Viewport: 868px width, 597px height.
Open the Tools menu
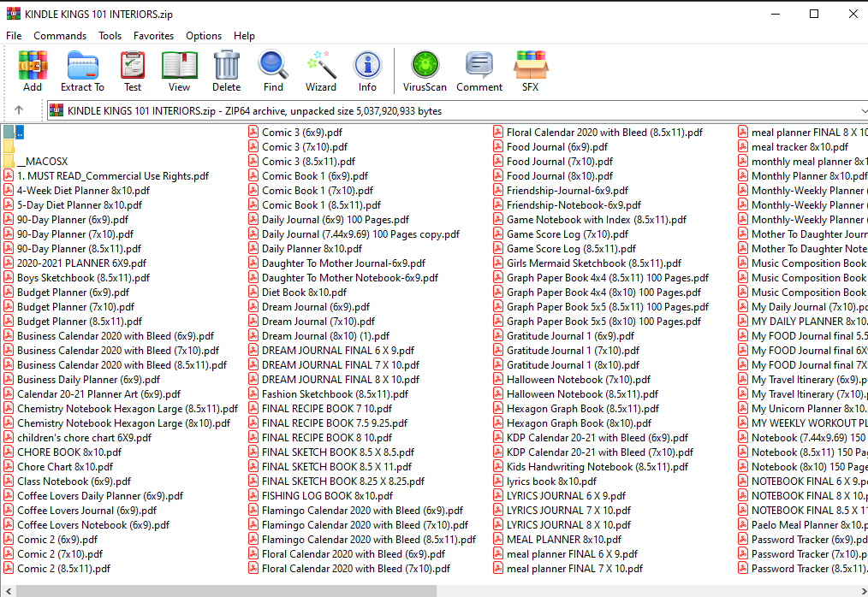click(110, 35)
